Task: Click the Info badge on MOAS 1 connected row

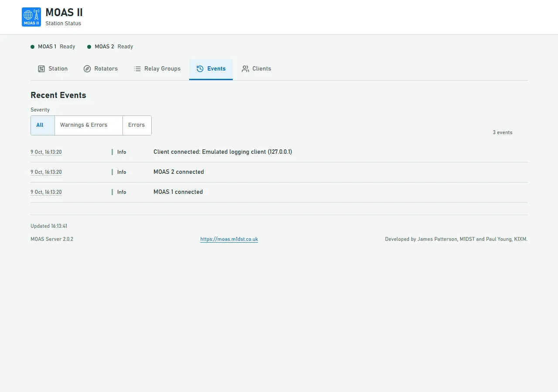Action: [x=119, y=192]
